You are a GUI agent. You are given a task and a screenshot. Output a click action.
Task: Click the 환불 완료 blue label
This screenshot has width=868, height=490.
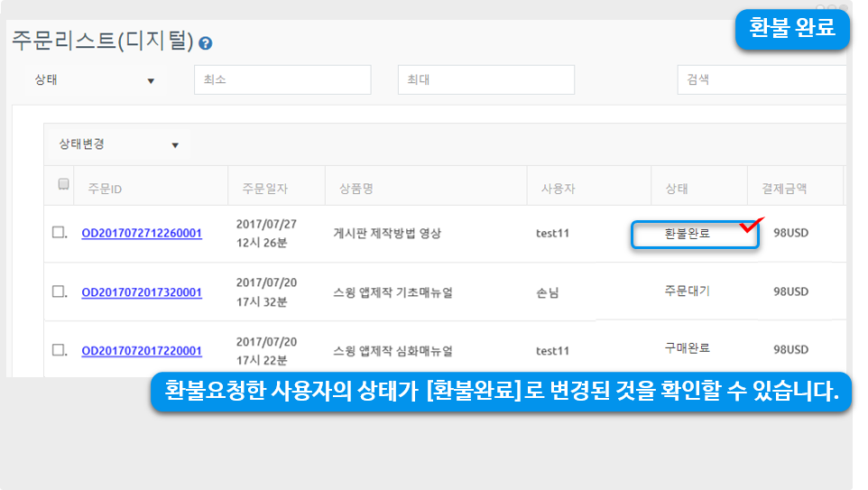pos(792,29)
